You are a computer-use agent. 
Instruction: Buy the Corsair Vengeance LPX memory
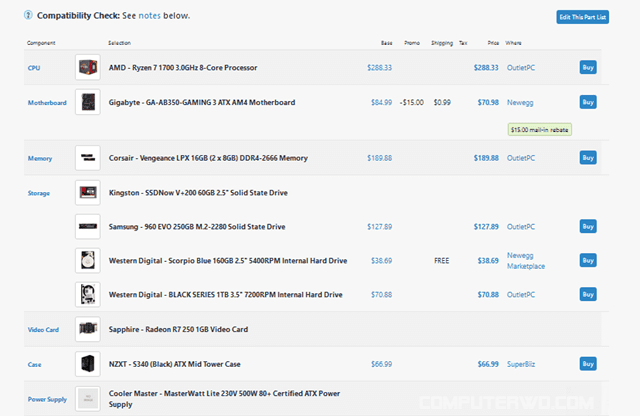[588, 158]
